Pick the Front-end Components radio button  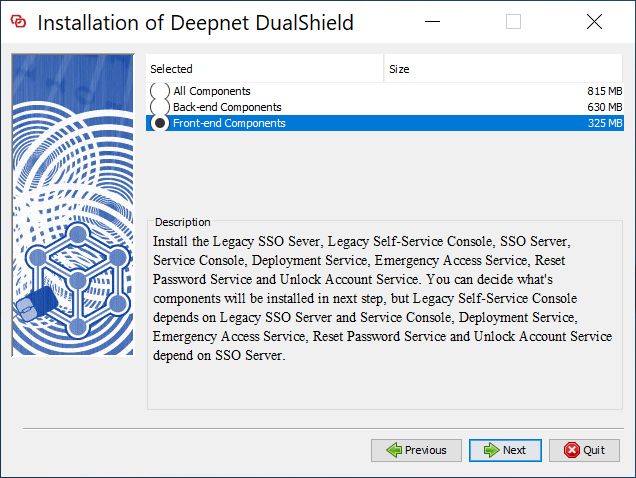[160, 123]
